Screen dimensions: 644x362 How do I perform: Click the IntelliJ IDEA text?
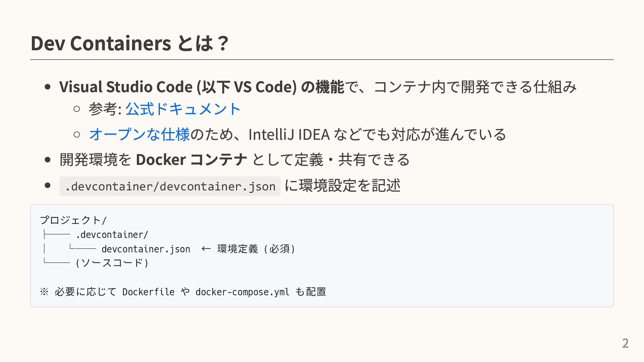[x=289, y=134]
